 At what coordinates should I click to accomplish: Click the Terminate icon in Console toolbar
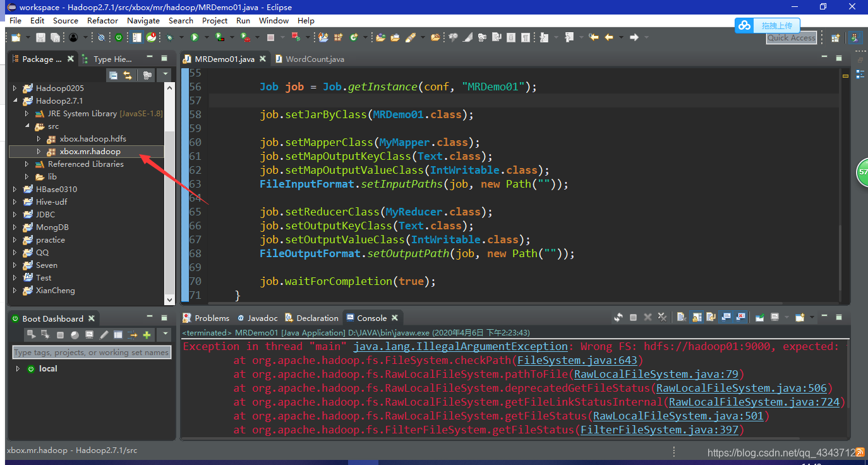coord(633,317)
